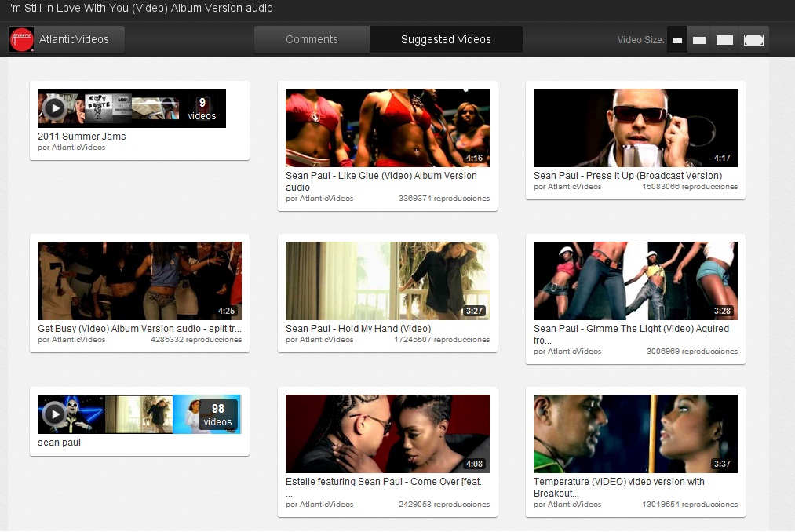Open Hold My Hand video thumbnail

point(388,281)
